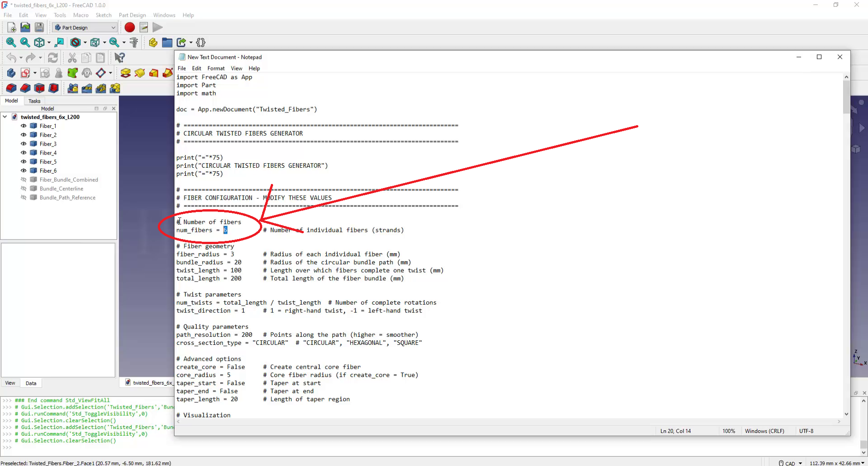Open Notepad's Format menu
This screenshot has height=466, width=868.
click(216, 68)
